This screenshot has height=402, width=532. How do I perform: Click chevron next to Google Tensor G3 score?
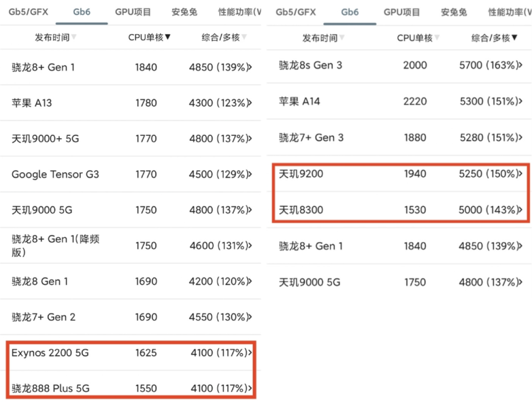coord(249,174)
